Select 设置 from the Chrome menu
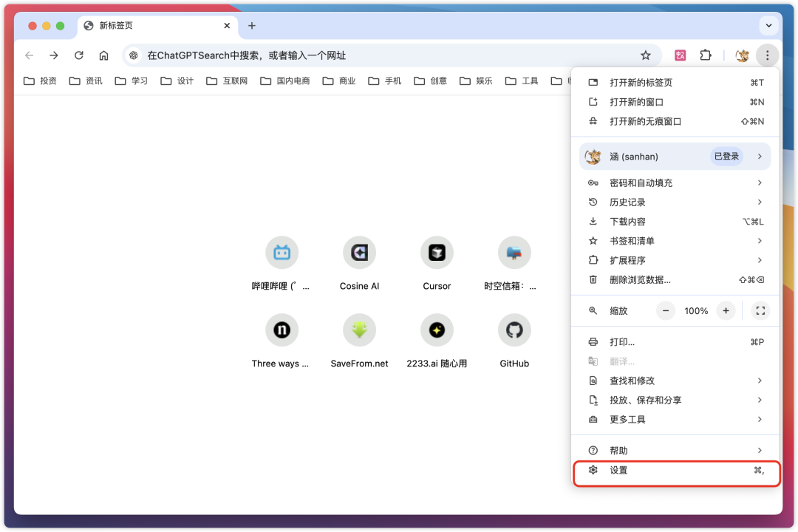Image resolution: width=798 pixels, height=532 pixels. [675, 471]
